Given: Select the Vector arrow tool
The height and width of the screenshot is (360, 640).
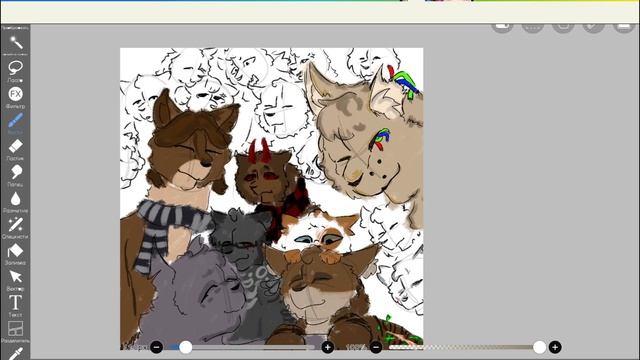Looking at the screenshot, I should tap(16, 280).
